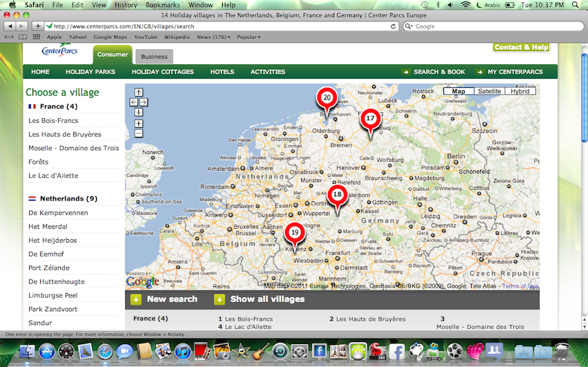
Task: Select Port Zélande village
Action: click(x=48, y=267)
